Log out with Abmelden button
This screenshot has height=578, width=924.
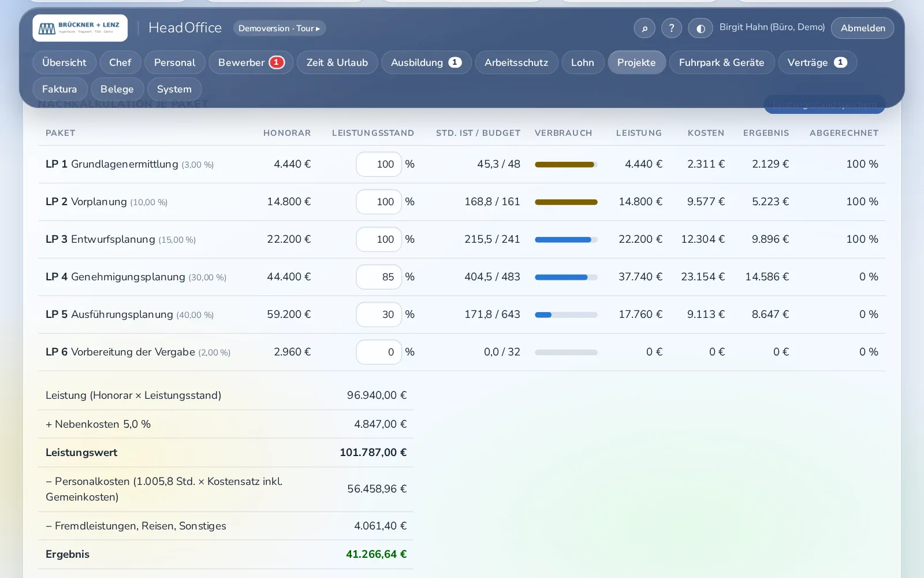click(x=863, y=28)
